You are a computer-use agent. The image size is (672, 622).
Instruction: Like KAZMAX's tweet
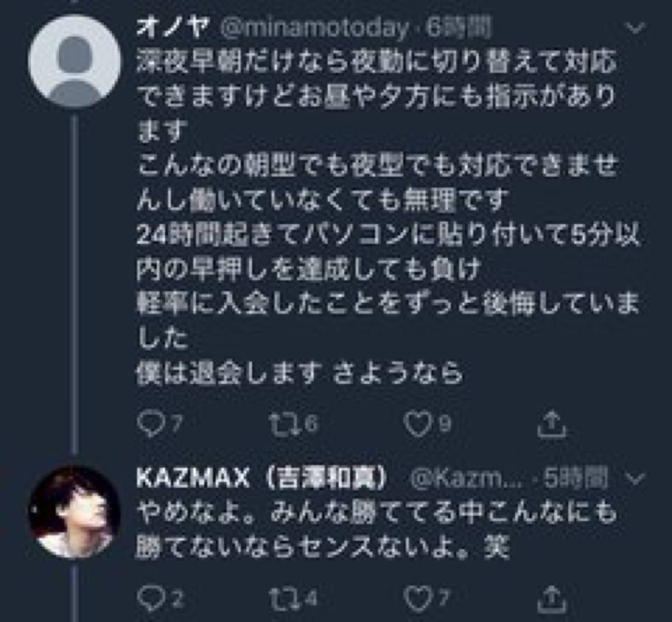click(x=416, y=596)
